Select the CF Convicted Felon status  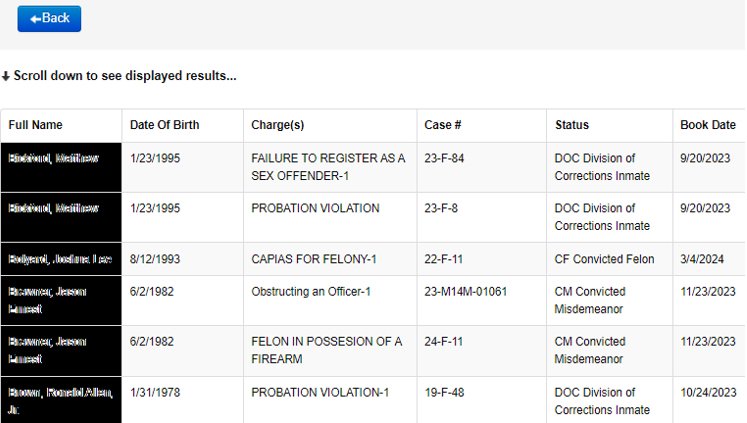604,259
